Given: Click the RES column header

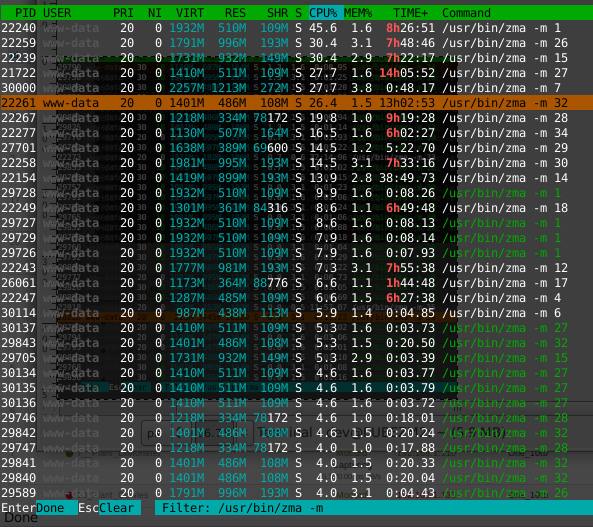Looking at the screenshot, I should coord(235,13).
